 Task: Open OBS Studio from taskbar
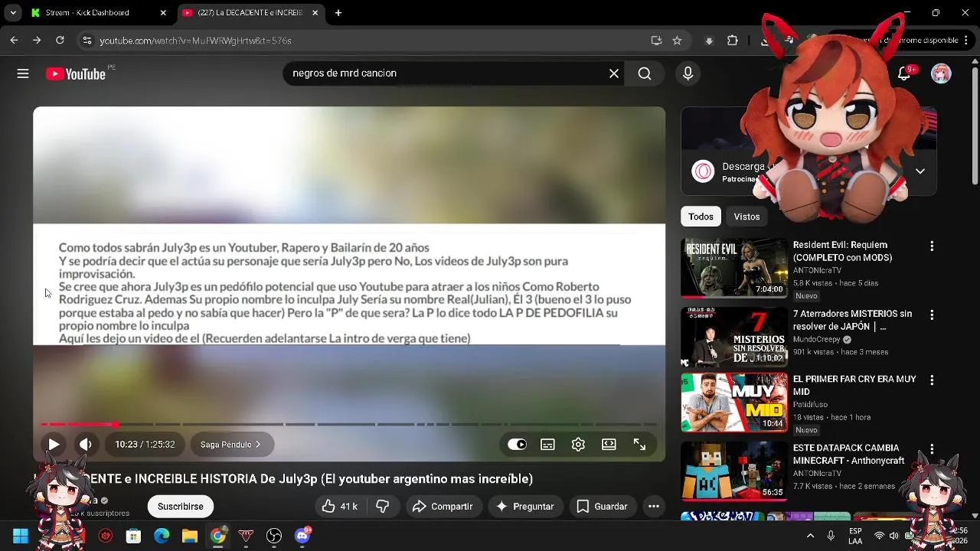click(x=274, y=536)
